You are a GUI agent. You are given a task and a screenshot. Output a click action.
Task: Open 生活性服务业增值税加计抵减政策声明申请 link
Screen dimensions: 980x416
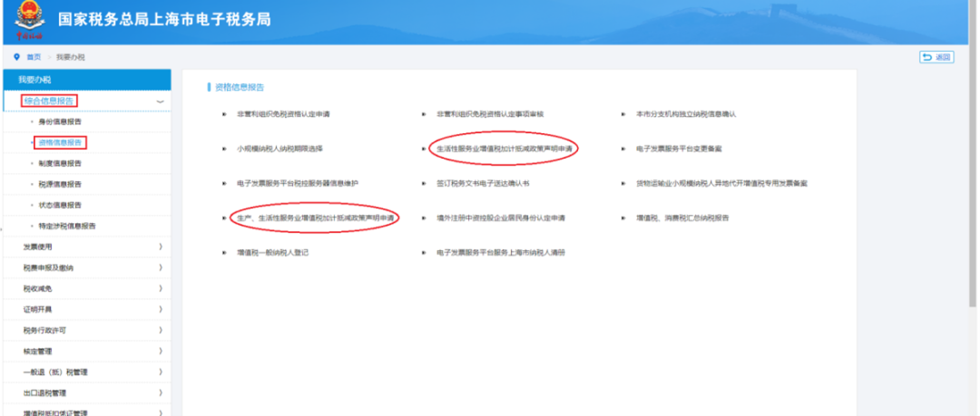[x=505, y=149]
